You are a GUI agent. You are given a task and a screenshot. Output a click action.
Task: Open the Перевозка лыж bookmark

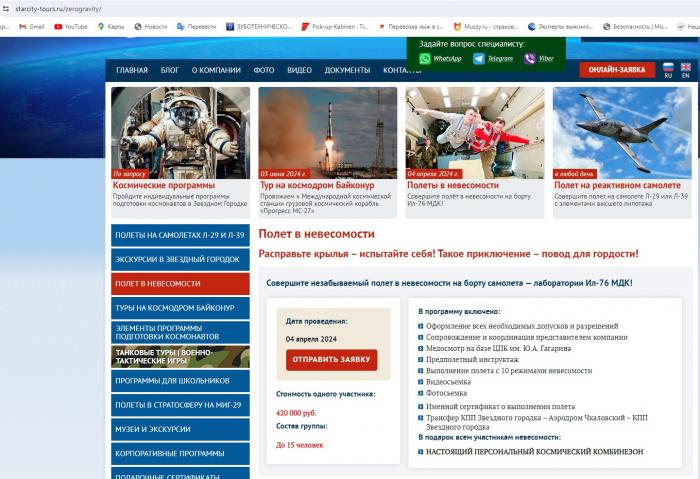[411, 27]
